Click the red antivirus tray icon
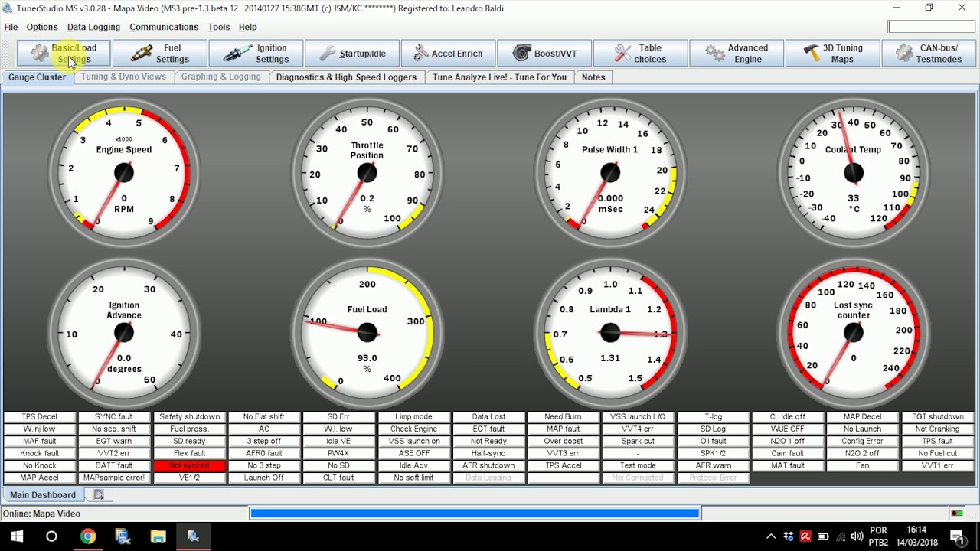Screen dimensions: 980x551 pyautogui.click(x=805, y=536)
